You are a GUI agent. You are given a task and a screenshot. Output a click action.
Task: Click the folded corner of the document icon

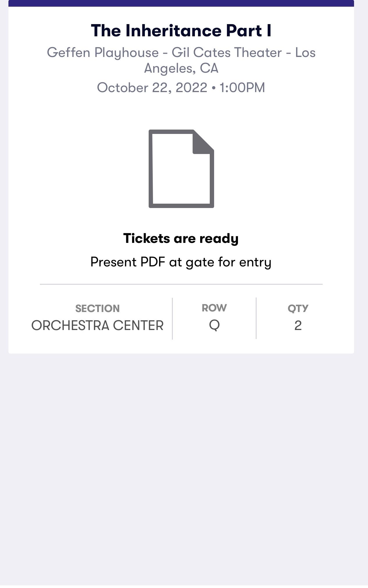click(x=203, y=141)
